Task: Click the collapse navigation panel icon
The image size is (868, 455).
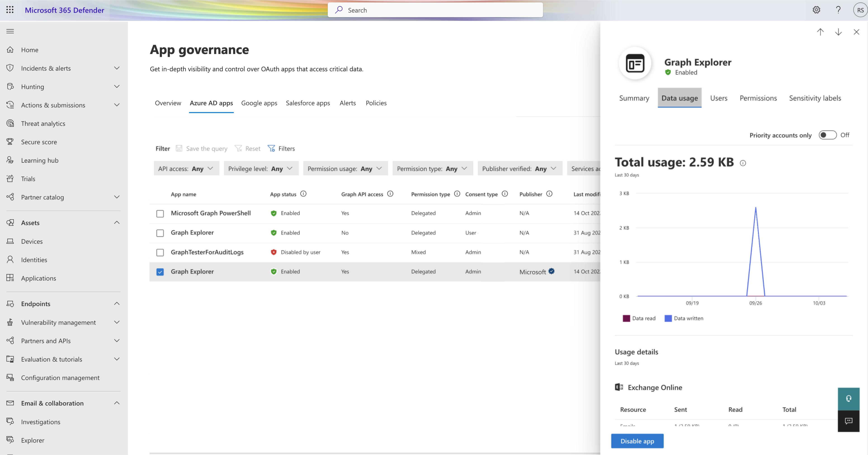Action: (10, 31)
